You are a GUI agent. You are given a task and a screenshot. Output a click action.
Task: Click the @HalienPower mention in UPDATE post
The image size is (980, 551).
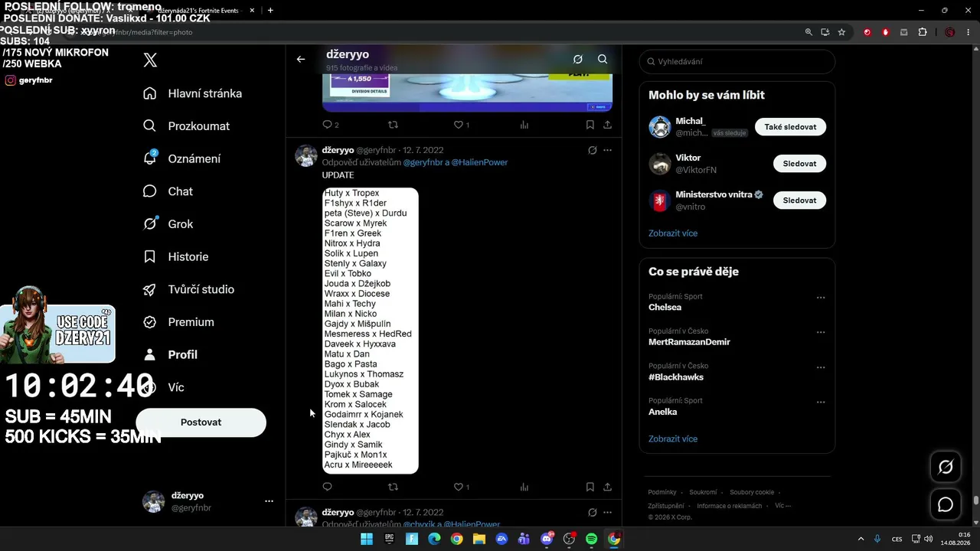[480, 162]
